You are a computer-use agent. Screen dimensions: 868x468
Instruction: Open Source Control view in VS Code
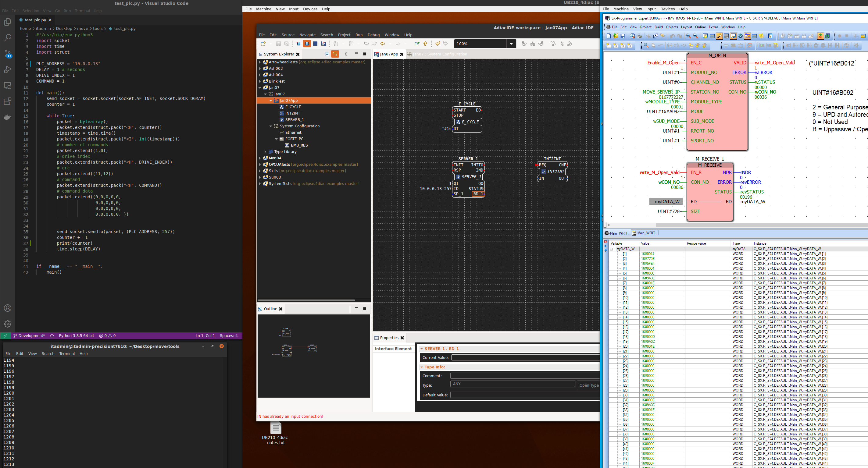coord(7,54)
